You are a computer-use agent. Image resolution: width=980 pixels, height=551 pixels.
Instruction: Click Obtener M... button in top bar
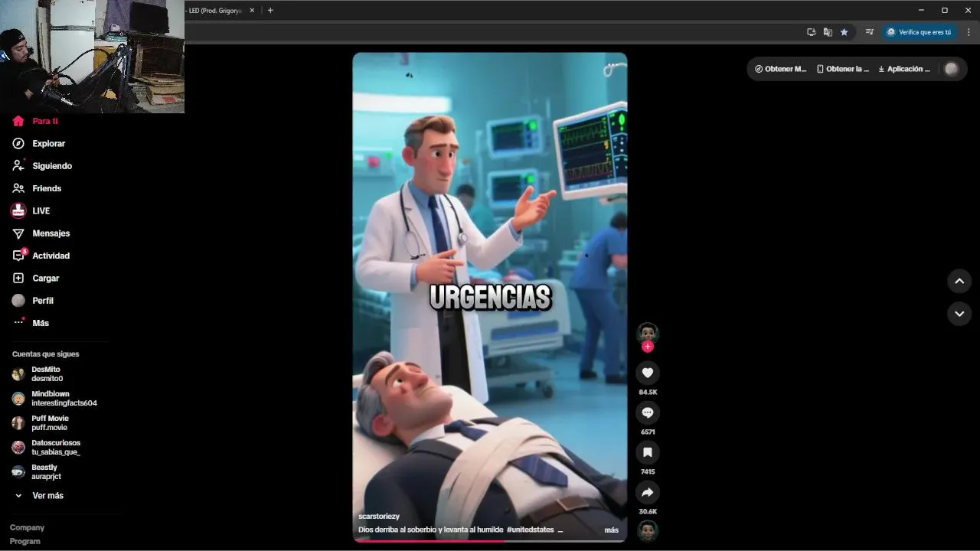[x=780, y=69]
